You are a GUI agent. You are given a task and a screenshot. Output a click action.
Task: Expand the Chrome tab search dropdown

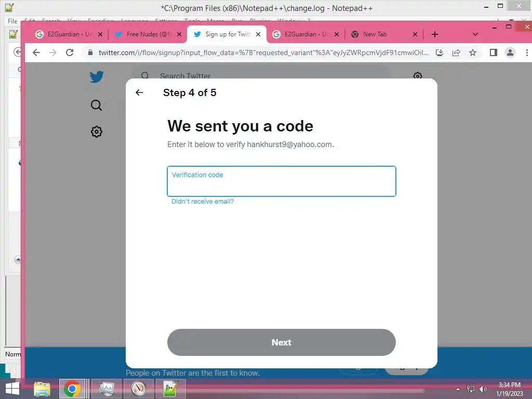coord(475,34)
